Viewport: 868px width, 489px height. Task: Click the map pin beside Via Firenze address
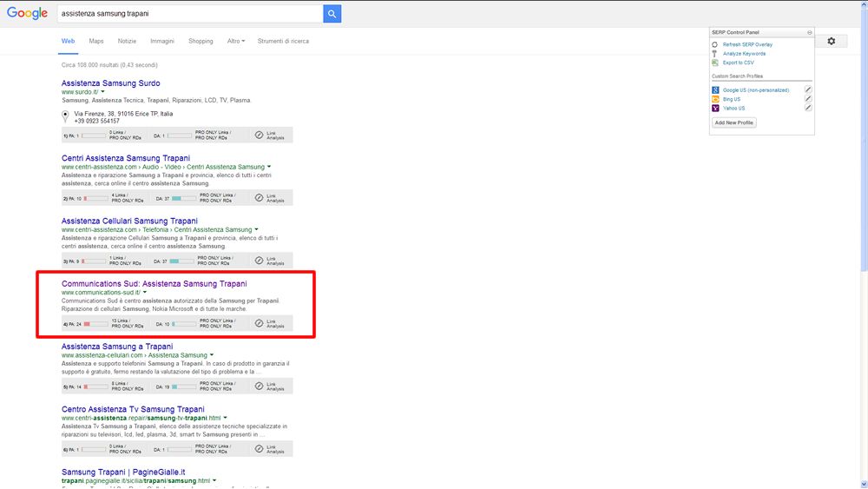pyautogui.click(x=65, y=116)
